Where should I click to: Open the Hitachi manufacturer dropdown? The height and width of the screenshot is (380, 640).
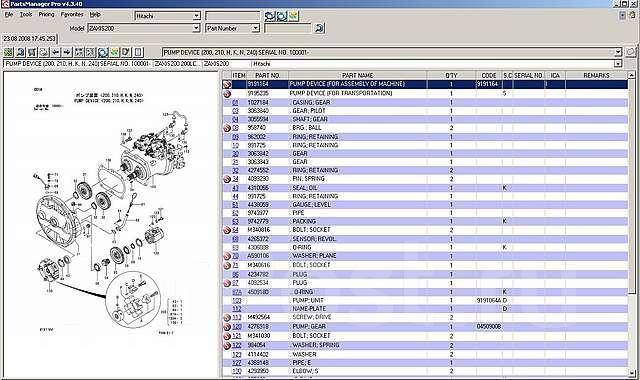coord(196,16)
